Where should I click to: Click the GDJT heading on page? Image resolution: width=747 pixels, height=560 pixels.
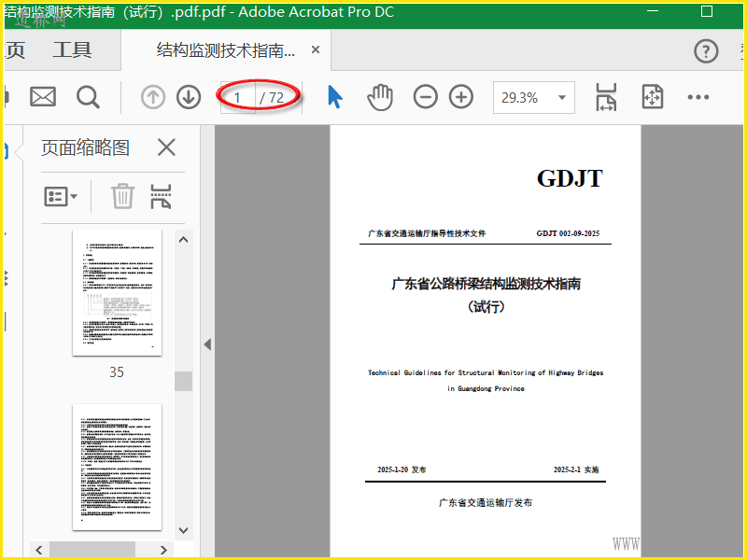(x=570, y=178)
